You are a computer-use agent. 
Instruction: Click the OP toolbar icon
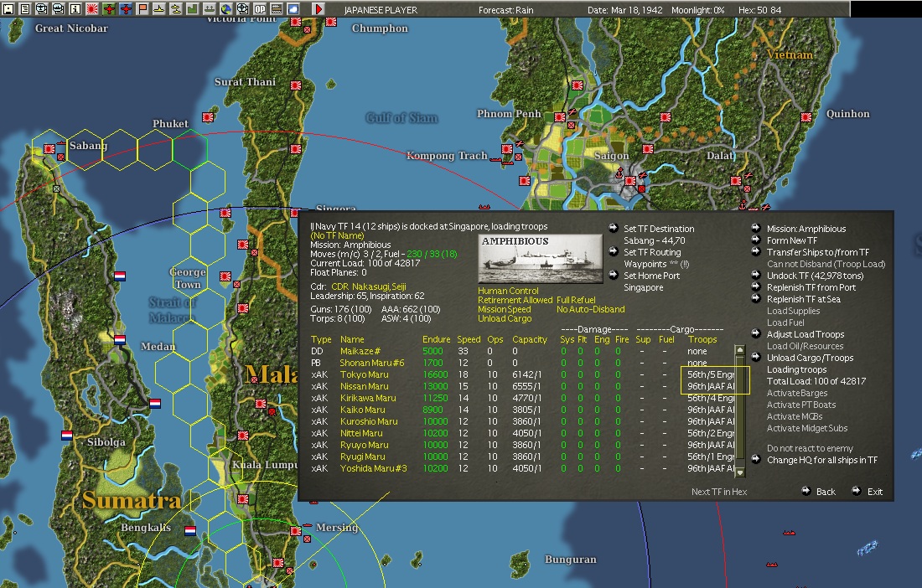click(260, 9)
